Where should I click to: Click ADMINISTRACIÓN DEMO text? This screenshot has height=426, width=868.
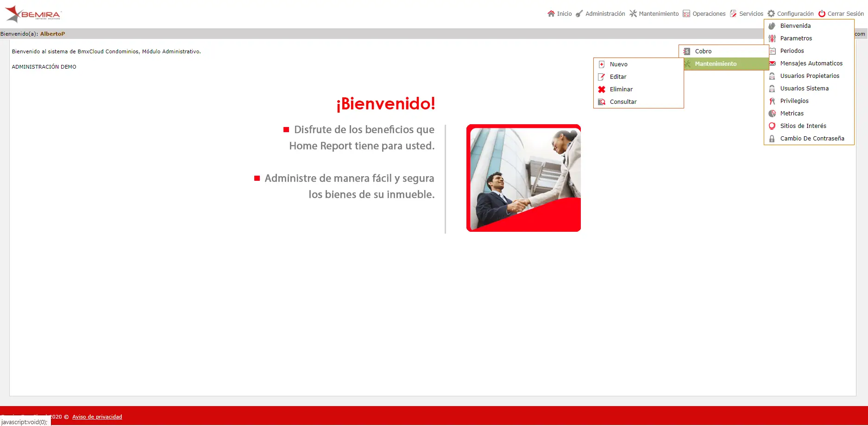pos(44,67)
